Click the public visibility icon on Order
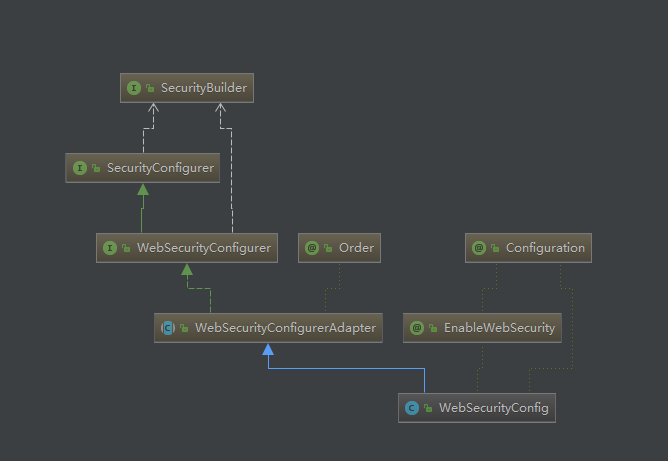Viewport: 668px width, 461px height. coord(328,248)
